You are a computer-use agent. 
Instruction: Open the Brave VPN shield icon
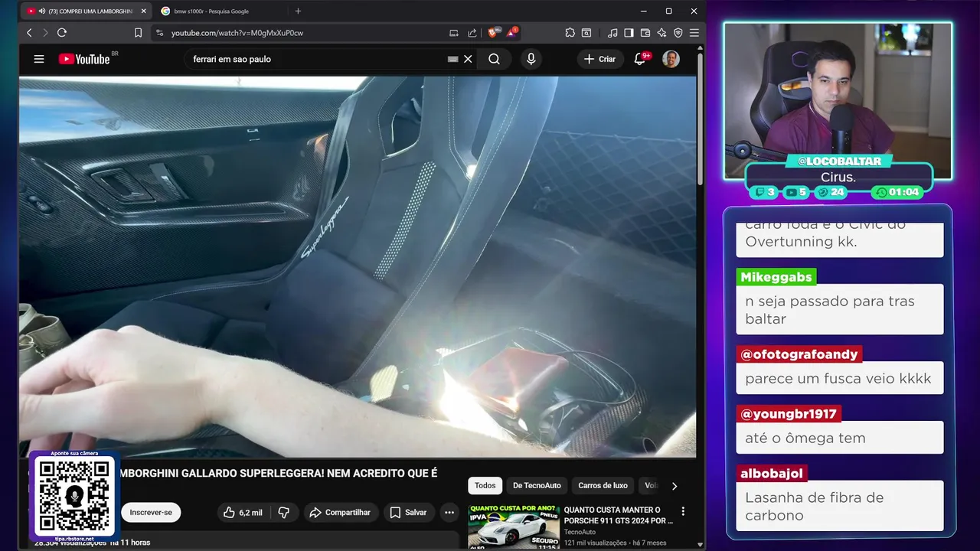point(678,33)
